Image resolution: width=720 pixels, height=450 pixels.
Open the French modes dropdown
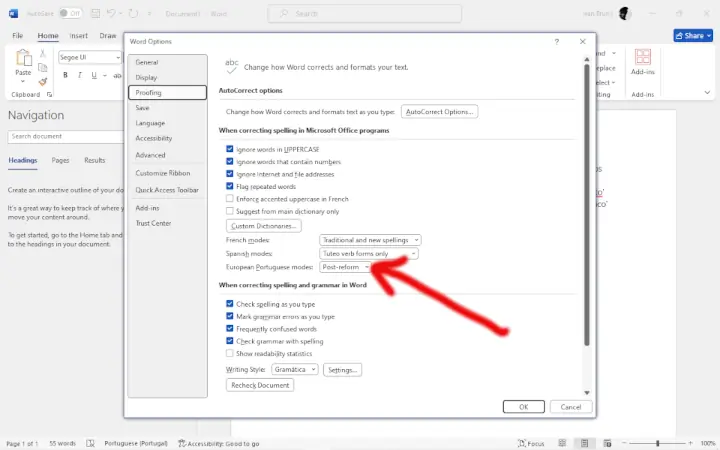370,240
